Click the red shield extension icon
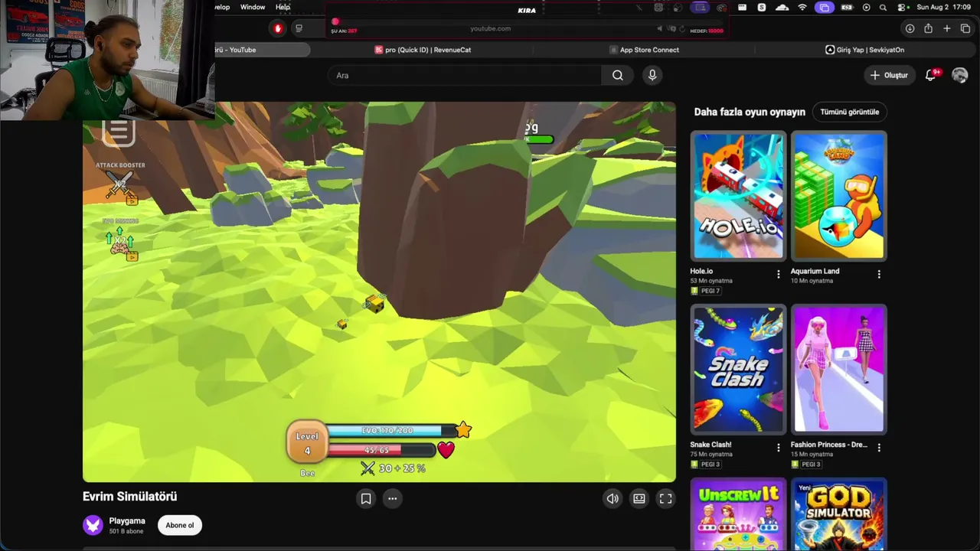Image resolution: width=980 pixels, height=551 pixels. coord(278,28)
